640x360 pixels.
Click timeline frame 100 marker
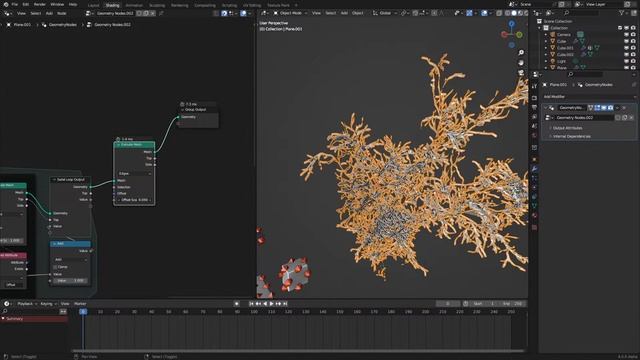pos(254,312)
